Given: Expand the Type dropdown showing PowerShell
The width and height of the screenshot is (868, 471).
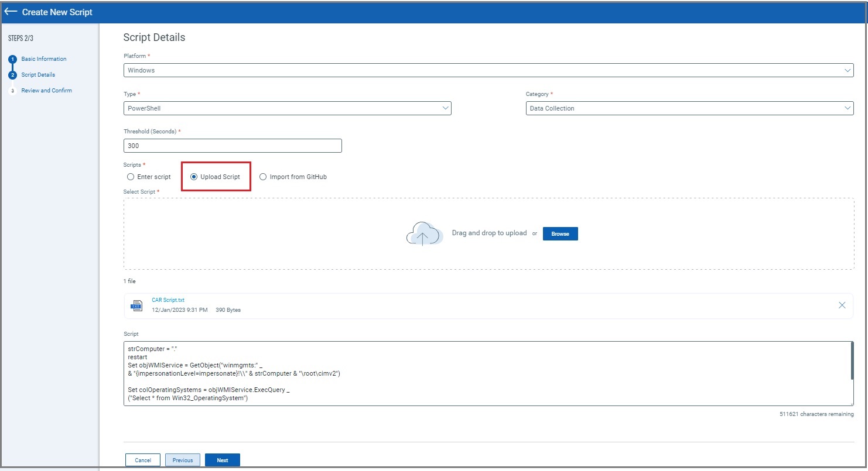Looking at the screenshot, I should click(x=287, y=108).
